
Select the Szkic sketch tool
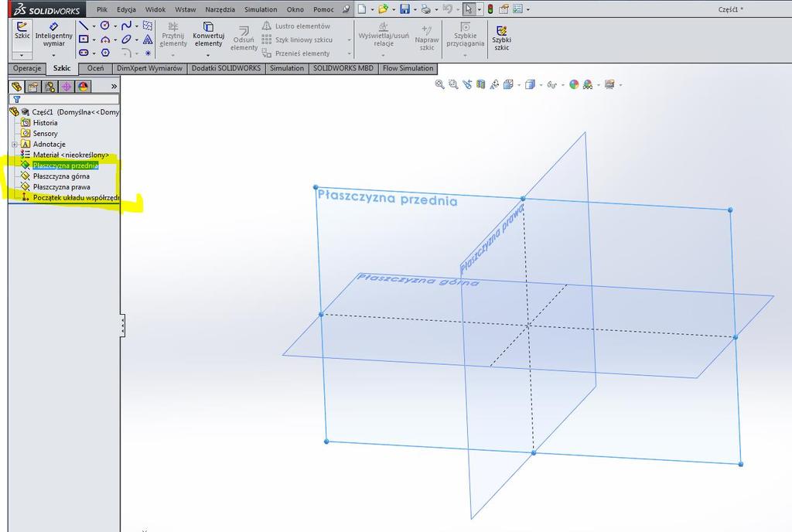(x=22, y=31)
